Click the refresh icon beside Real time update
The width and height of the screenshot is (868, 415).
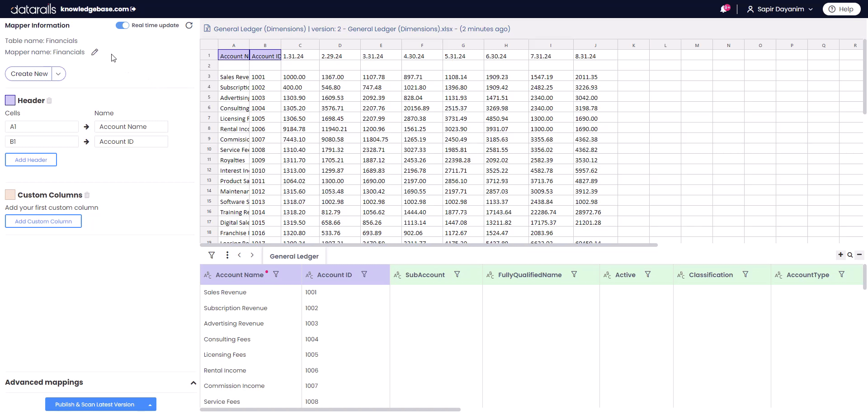point(189,25)
